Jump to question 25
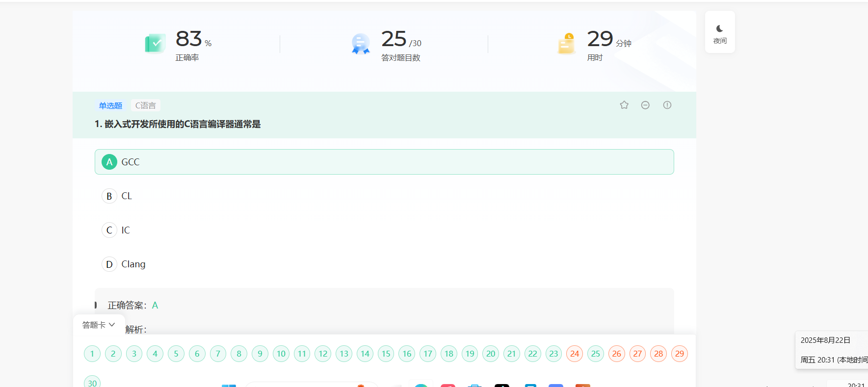Viewport: 868px width, 387px height. click(x=596, y=354)
